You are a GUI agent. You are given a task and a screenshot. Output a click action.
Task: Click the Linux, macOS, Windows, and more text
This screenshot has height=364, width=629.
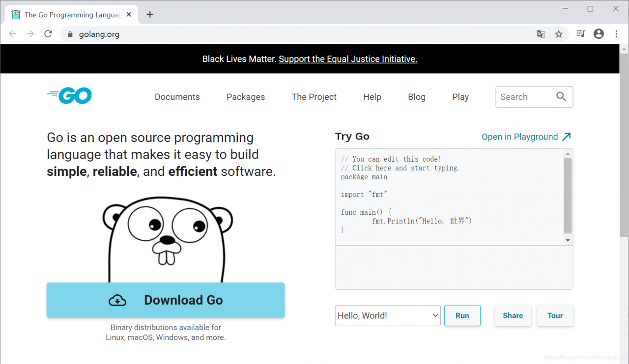(166, 337)
